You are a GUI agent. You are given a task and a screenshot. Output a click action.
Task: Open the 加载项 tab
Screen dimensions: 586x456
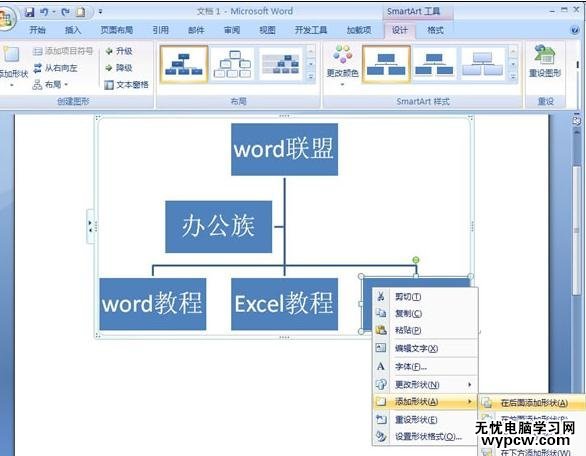click(359, 30)
